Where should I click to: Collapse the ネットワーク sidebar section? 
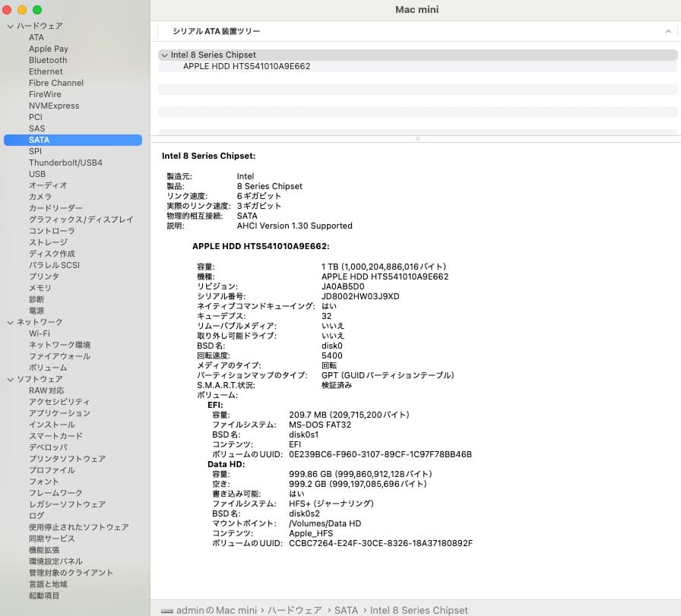(9, 322)
